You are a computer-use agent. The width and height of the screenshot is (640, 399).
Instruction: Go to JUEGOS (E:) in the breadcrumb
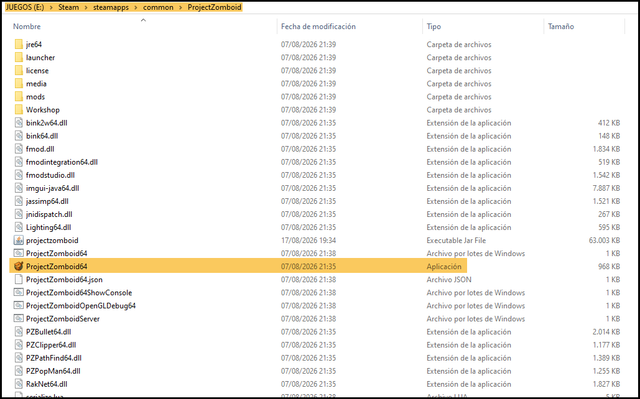[25, 7]
